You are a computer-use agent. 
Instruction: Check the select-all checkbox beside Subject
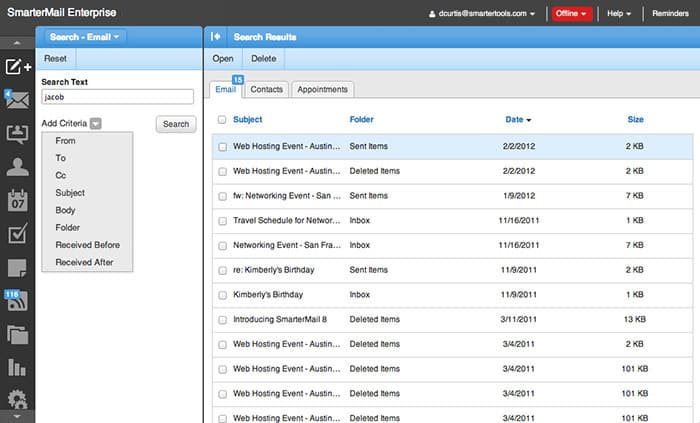(222, 120)
